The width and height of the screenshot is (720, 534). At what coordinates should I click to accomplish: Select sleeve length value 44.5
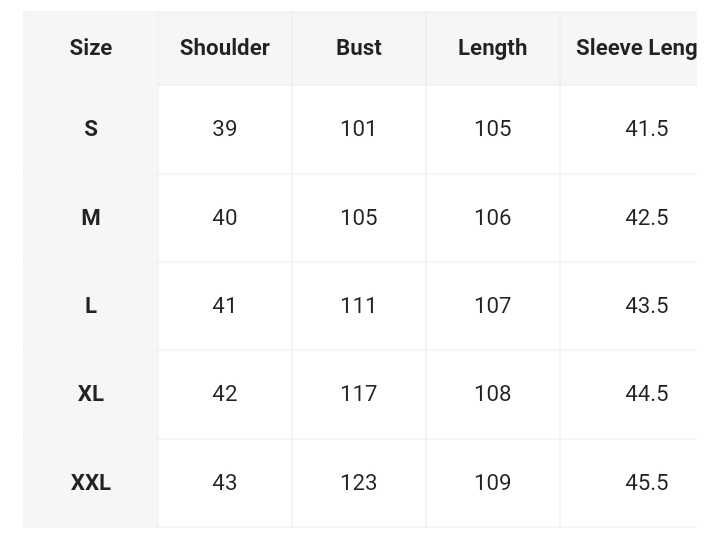point(647,393)
